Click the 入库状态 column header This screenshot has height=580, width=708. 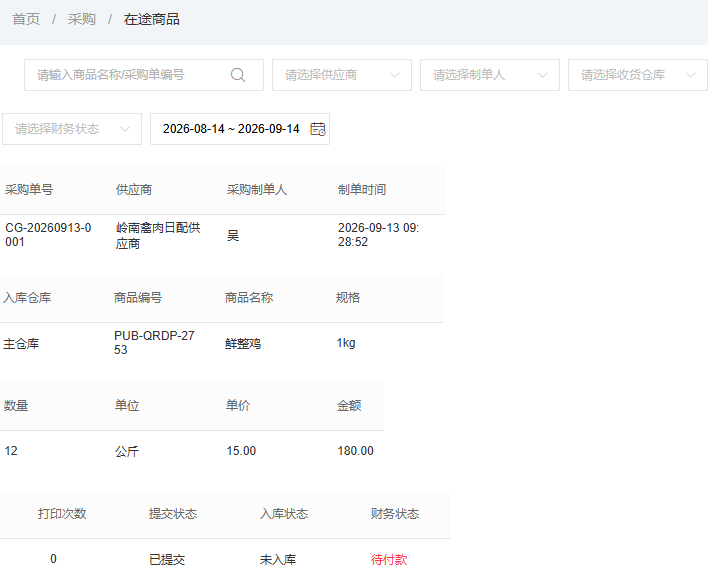click(x=284, y=514)
